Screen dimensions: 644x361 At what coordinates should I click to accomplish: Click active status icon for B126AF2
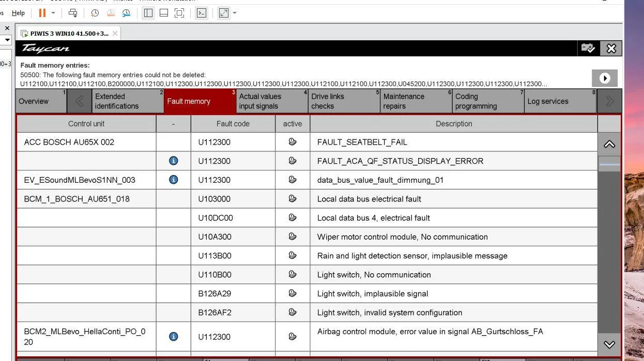[x=293, y=312]
